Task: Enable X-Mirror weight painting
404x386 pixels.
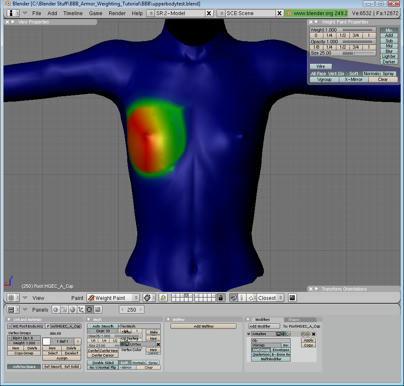Action: (354, 79)
